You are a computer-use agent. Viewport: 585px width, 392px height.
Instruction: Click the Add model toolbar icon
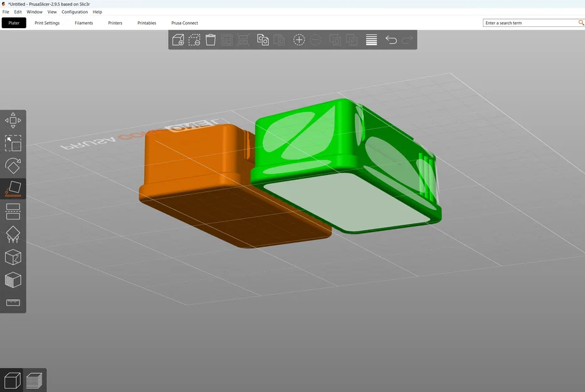click(178, 40)
